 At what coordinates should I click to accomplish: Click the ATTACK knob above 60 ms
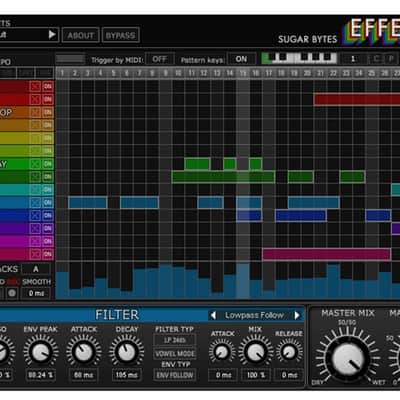84,351
